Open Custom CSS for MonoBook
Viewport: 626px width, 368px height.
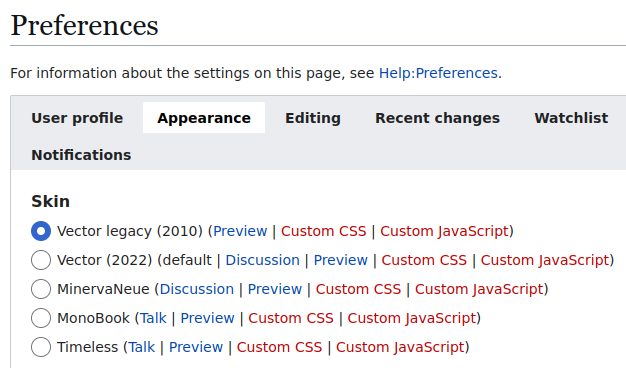[291, 318]
